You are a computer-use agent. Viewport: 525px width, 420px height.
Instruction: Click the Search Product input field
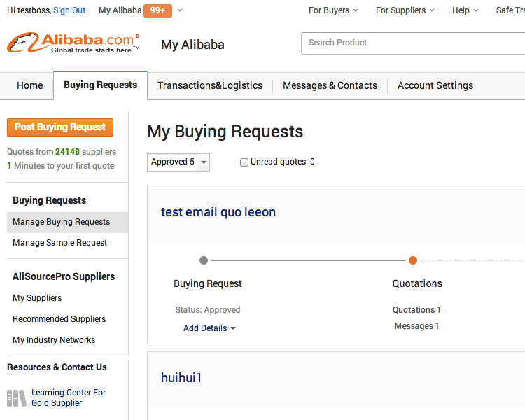(413, 43)
